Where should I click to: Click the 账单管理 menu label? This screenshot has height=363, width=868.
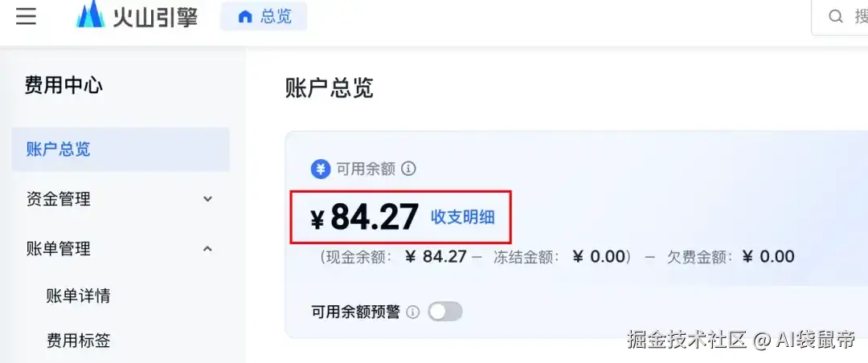click(58, 248)
